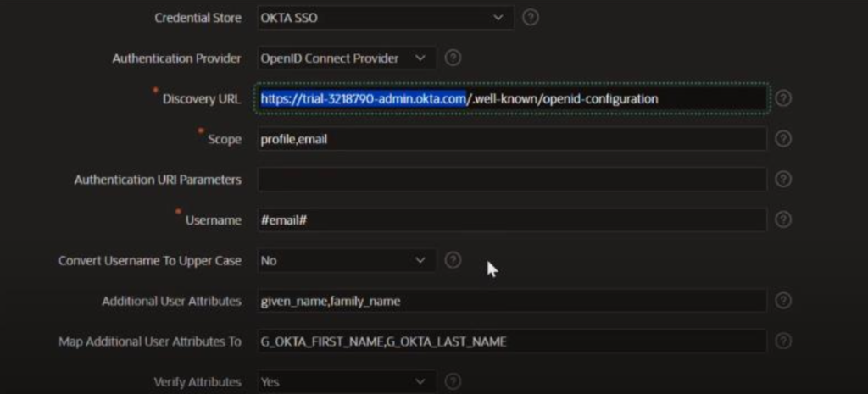Click the Map Additional User Attributes To field
Viewport: 868px width, 394px height.
click(512, 341)
